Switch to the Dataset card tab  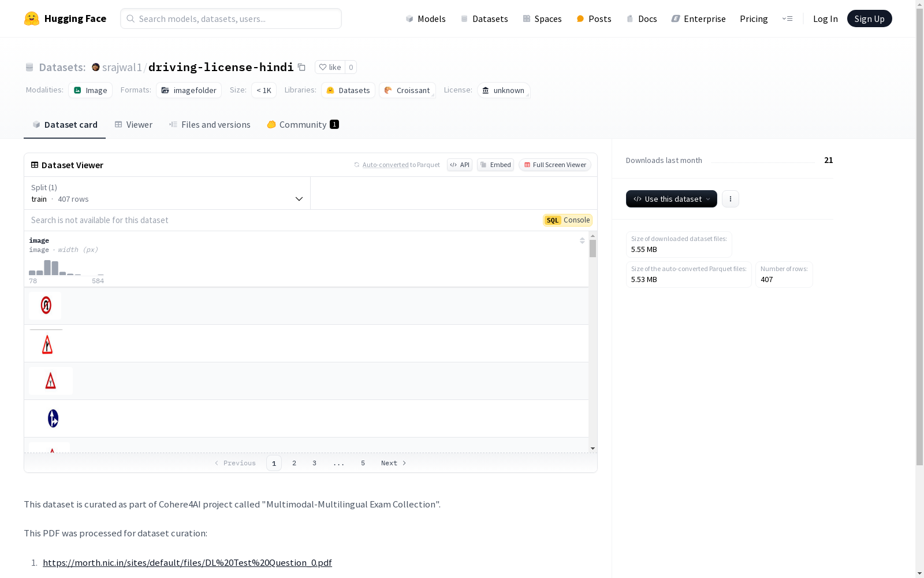(65, 124)
